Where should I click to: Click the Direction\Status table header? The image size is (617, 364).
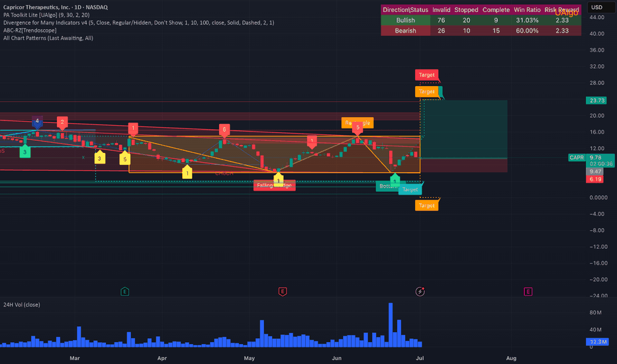(x=405, y=10)
